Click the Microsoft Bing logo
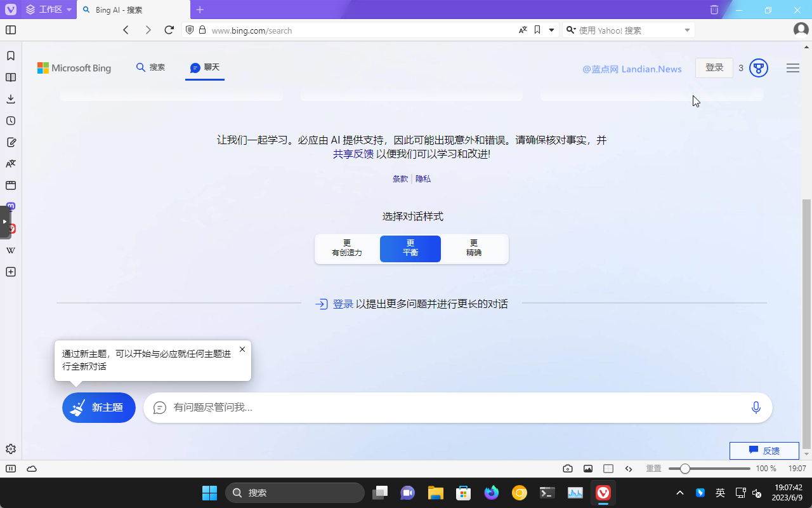Screen dimensions: 812x508 pyautogui.click(x=74, y=68)
